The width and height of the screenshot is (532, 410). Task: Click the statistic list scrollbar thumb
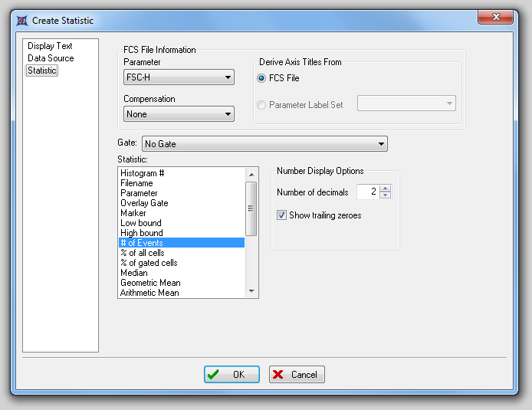[251, 208]
